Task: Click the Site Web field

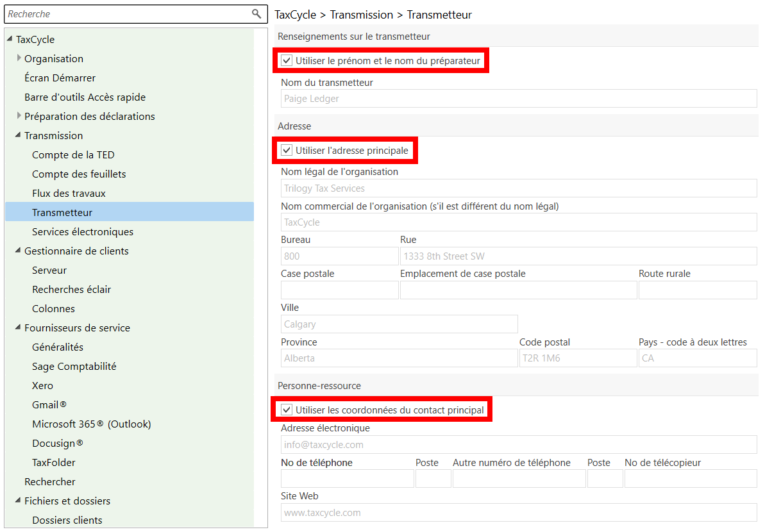Action: tap(519, 513)
